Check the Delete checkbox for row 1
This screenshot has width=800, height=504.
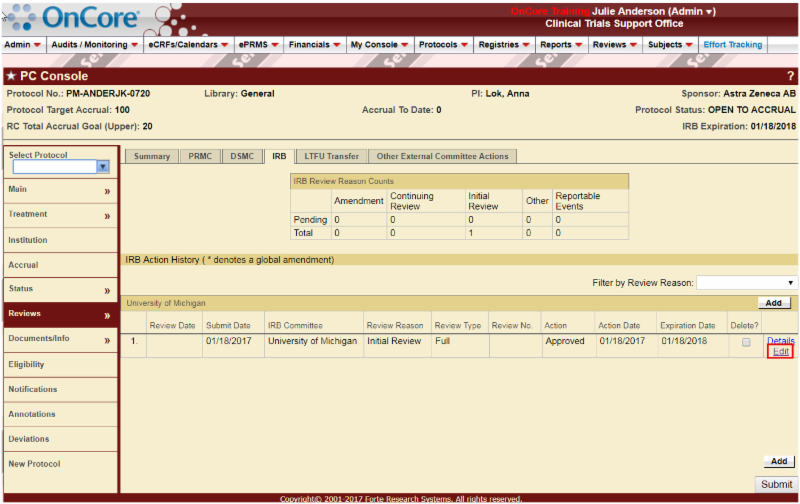[745, 342]
